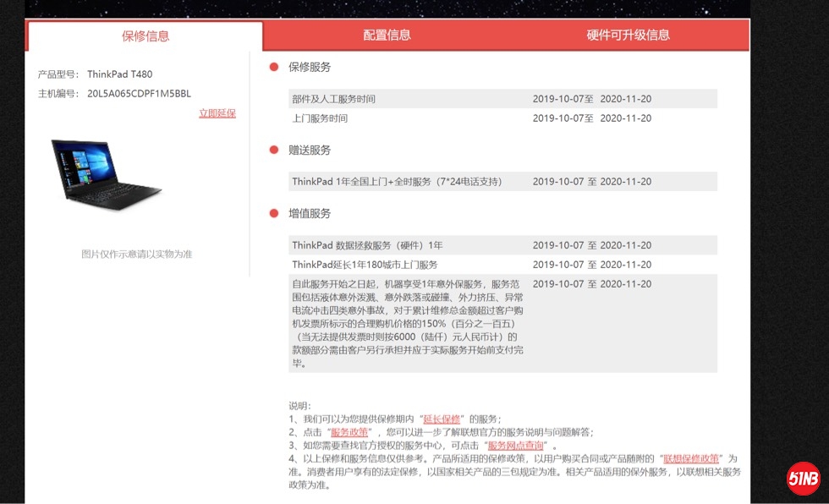
Task: Select the ThinkPad延长1年180城市上门服务 row
Action: [502, 265]
